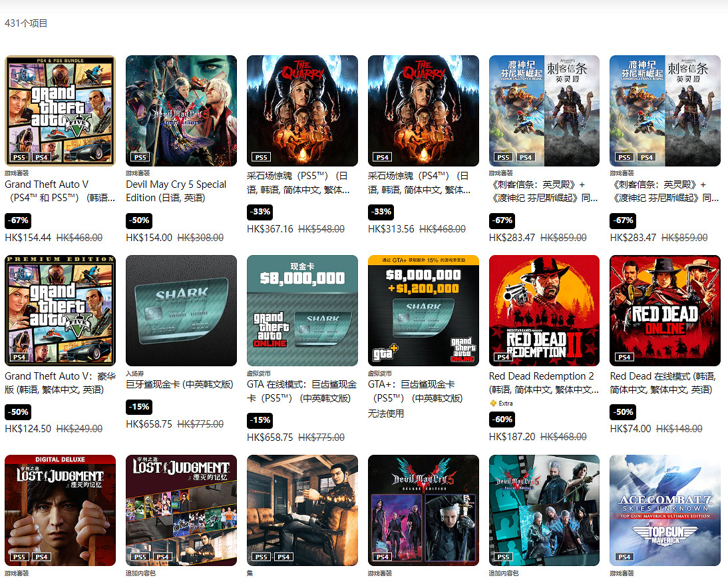The height and width of the screenshot is (578, 728).
Task: Click the -50% badge under Devil May Cry 5 Special Edition
Action: [138, 220]
